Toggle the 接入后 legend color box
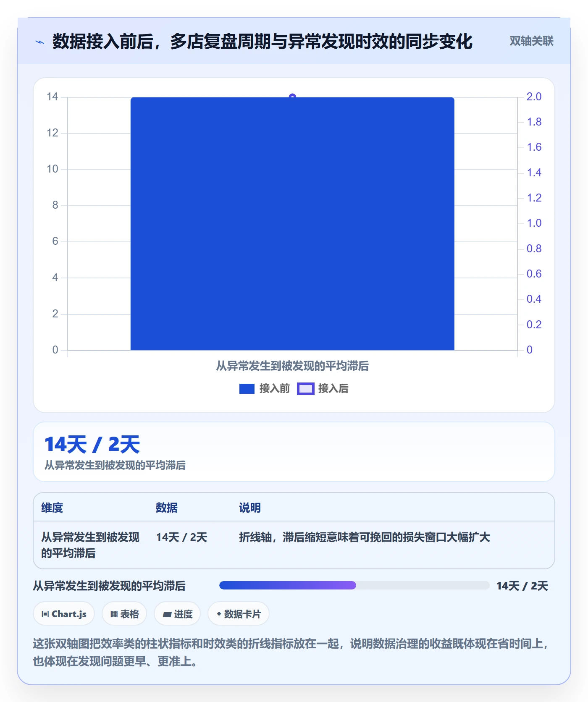Screen dimensions: 588x702 305,389
